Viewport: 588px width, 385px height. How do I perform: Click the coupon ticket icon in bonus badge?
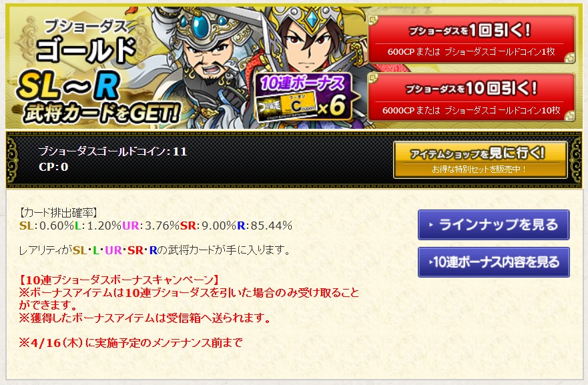pos(287,107)
